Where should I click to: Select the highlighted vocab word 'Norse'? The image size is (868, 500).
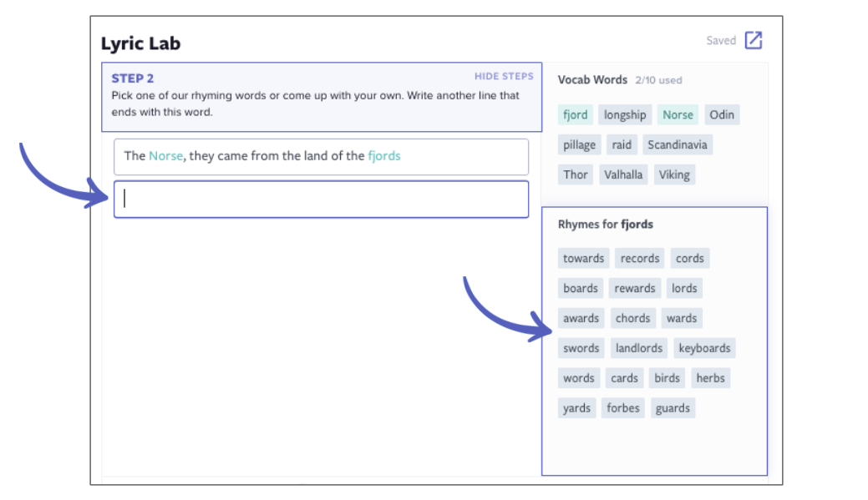pyautogui.click(x=678, y=115)
